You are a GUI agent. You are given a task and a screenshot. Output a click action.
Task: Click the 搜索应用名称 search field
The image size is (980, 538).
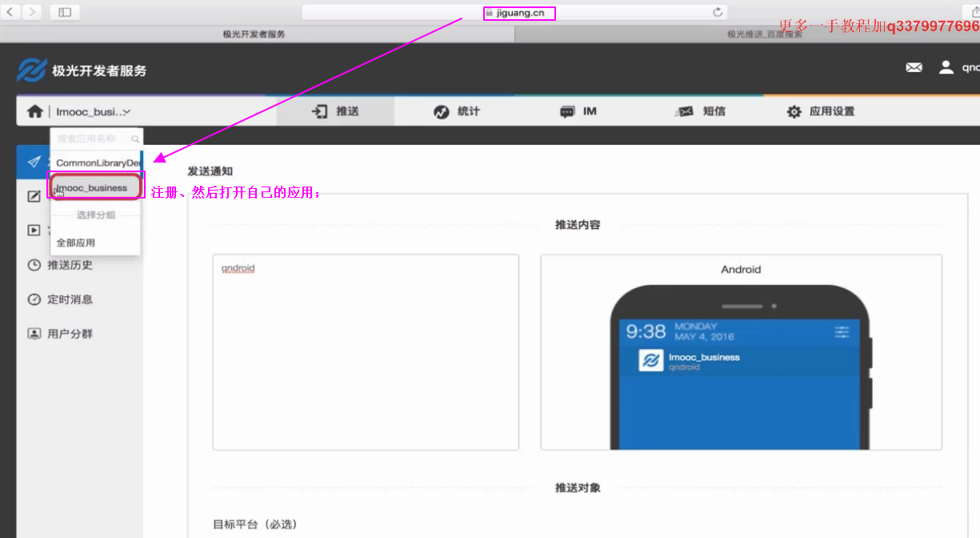[97, 139]
